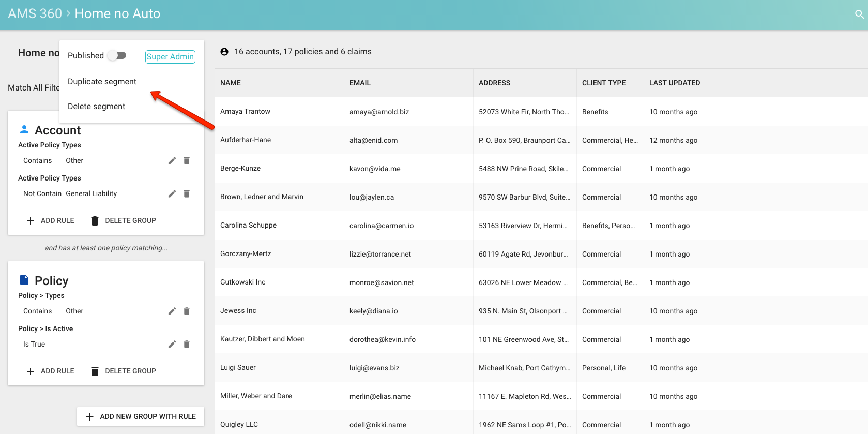The width and height of the screenshot is (868, 434).
Task: Click email lizzie@torrance.net
Action: [380, 254]
